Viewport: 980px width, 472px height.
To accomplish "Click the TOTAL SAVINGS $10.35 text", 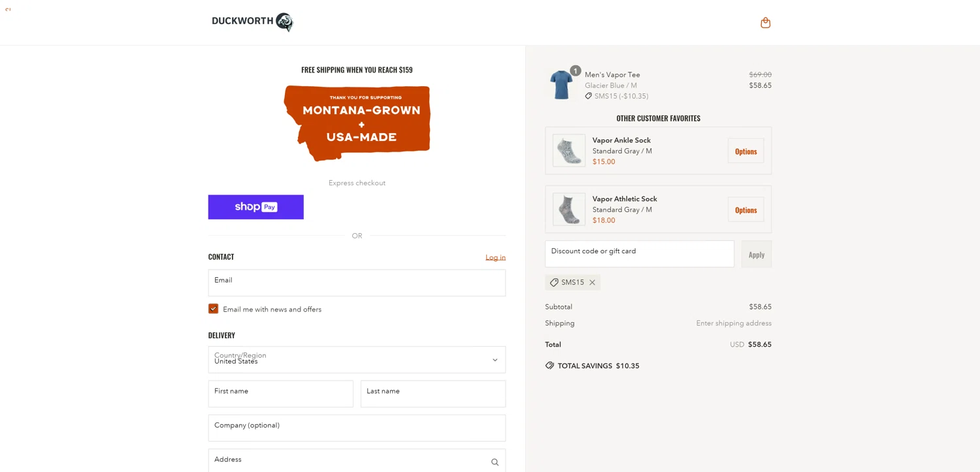I will [598, 366].
